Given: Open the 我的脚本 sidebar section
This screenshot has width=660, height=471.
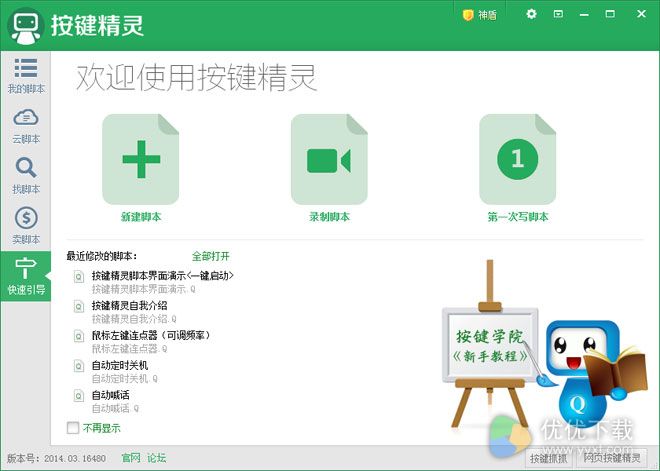Looking at the screenshot, I should point(26,76).
